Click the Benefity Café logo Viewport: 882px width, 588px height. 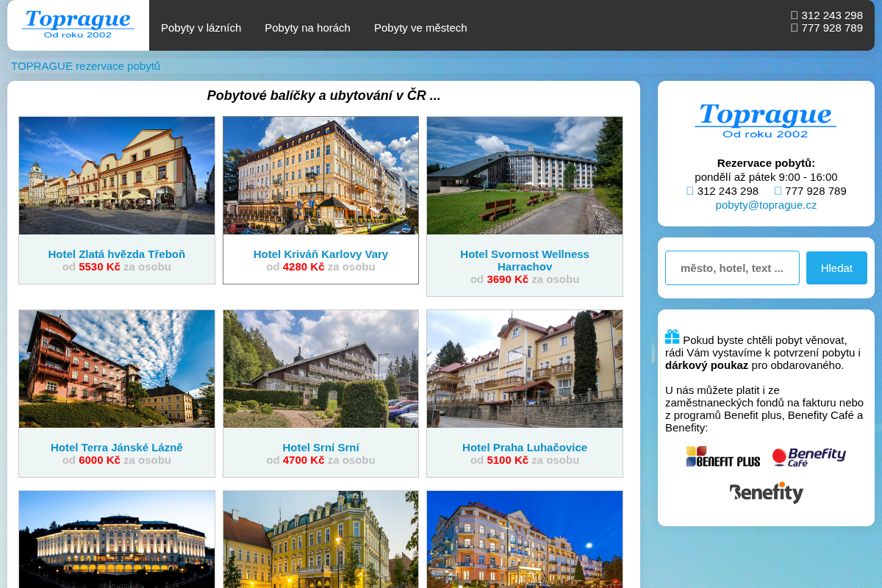click(x=808, y=457)
